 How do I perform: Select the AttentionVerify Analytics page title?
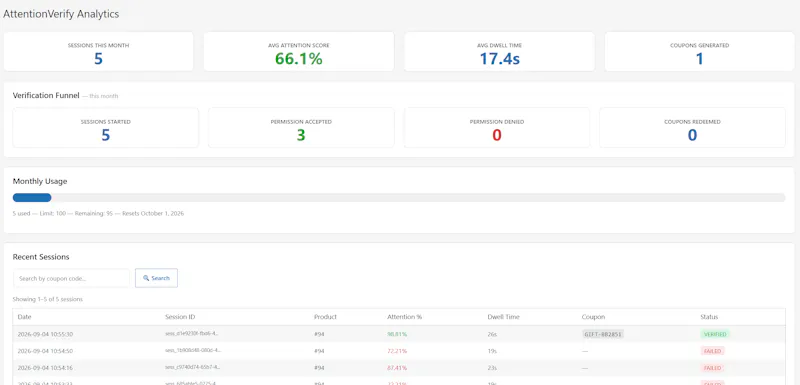(61, 14)
